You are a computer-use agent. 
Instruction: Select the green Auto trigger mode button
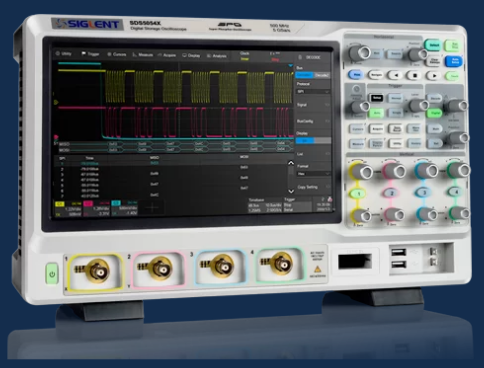tap(376, 113)
